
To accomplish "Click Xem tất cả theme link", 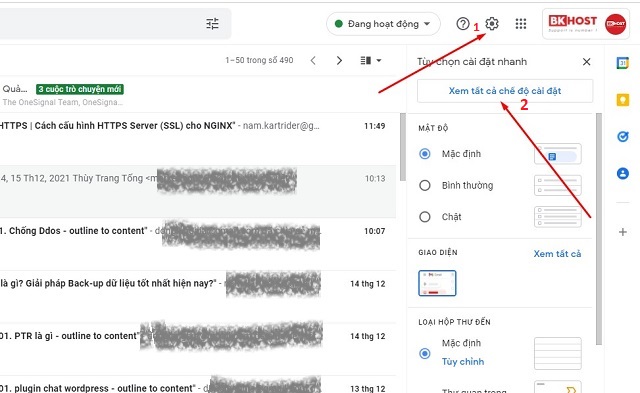I will [557, 254].
